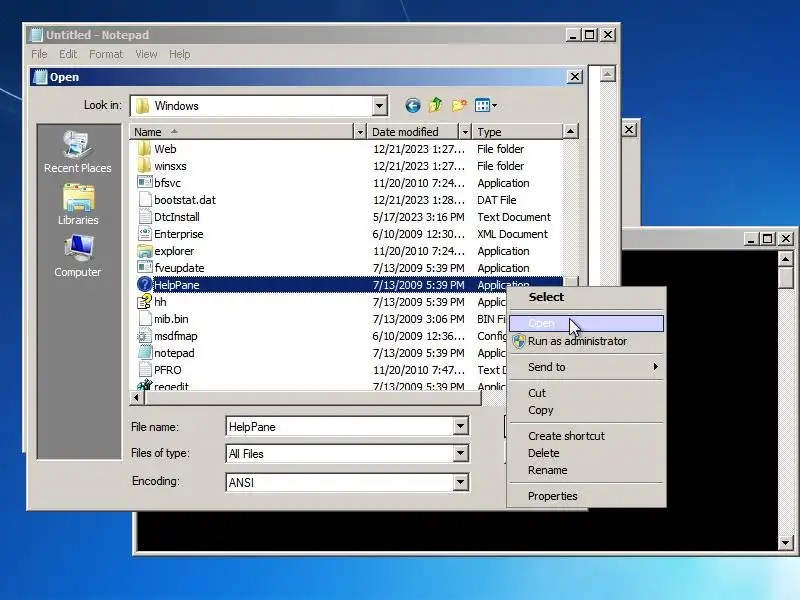Viewport: 800px width, 600px height.
Task: Open the Name column filter dropdown
Action: click(x=360, y=132)
